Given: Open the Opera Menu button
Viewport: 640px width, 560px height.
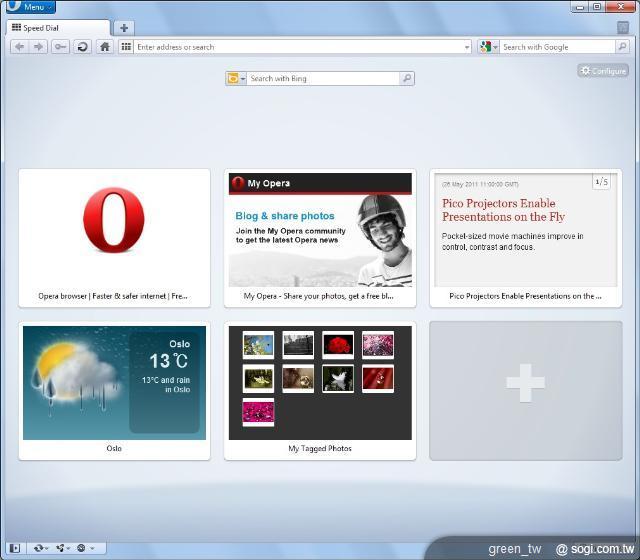Looking at the screenshot, I should point(31,7).
